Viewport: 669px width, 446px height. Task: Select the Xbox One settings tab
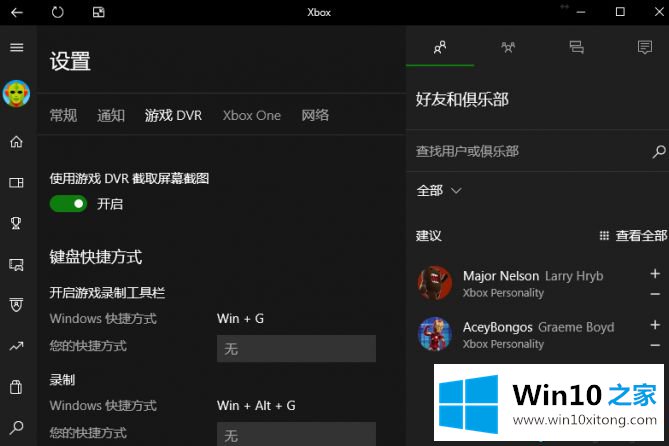pyautogui.click(x=252, y=115)
